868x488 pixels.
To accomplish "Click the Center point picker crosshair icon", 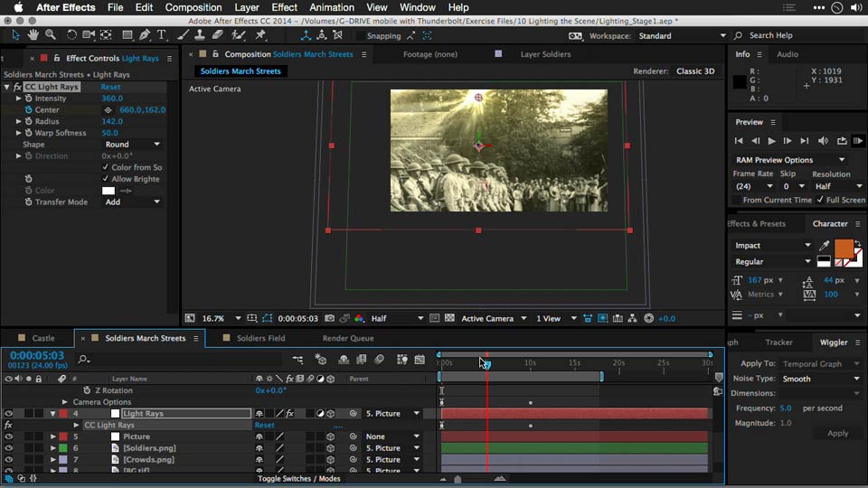I will [x=108, y=110].
